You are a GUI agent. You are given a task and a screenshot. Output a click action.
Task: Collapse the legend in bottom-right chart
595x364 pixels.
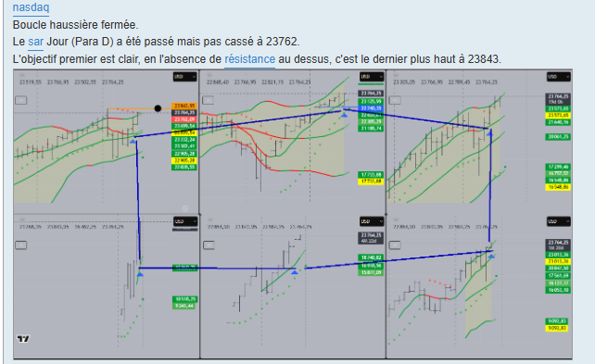(x=395, y=245)
